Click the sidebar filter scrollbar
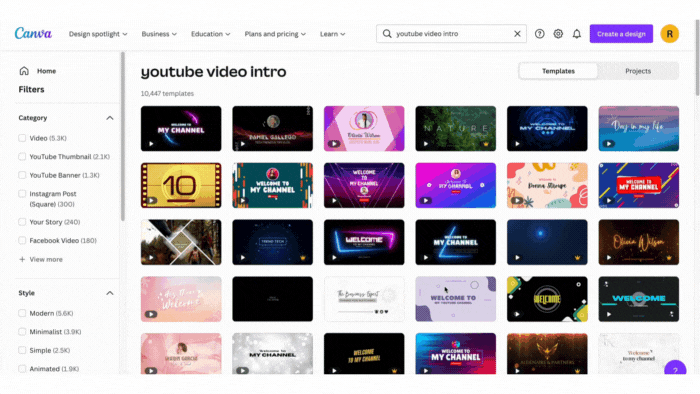 [x=123, y=136]
